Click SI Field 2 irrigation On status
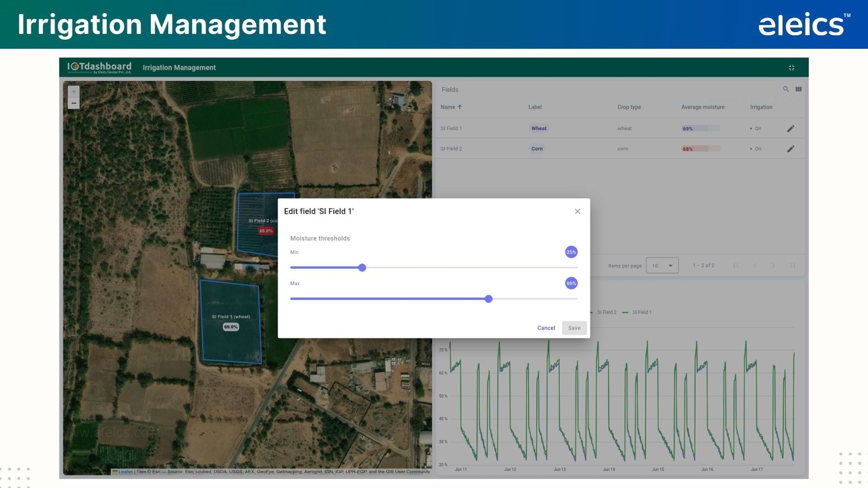 756,149
